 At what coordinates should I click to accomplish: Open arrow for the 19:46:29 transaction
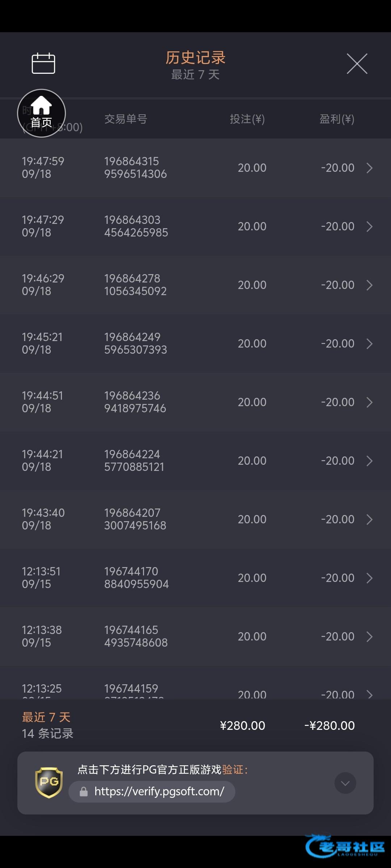[x=369, y=285]
